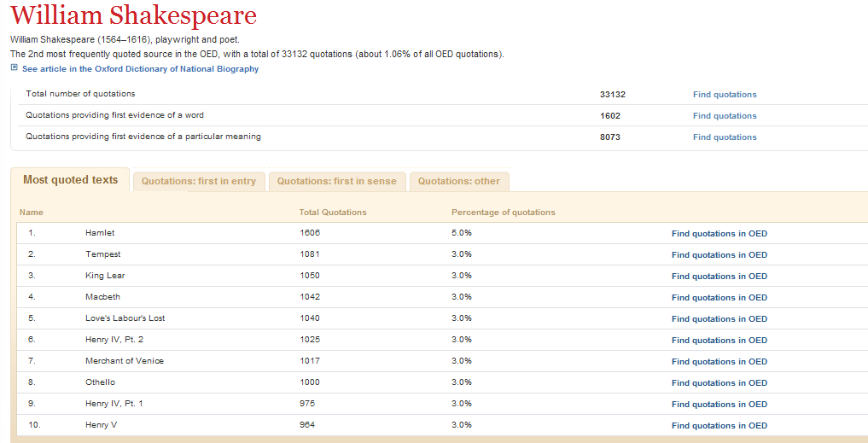Find quotations in OED for Othello
868x443 pixels.
coord(719,382)
